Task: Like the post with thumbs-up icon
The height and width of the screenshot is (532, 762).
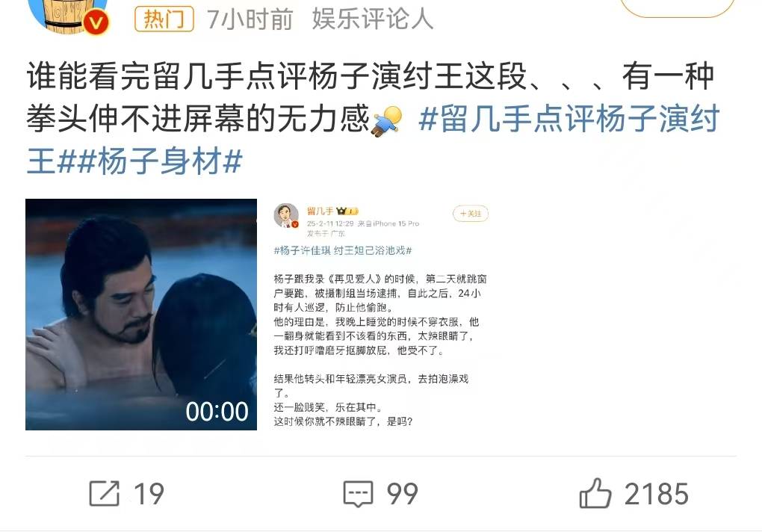Action: (x=595, y=493)
